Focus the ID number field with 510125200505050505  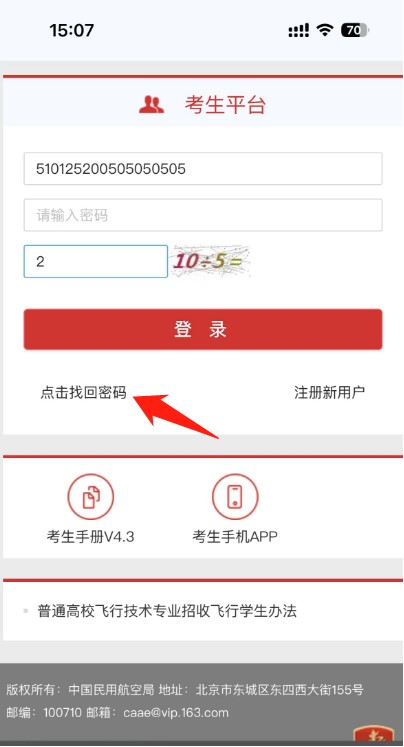click(203, 169)
